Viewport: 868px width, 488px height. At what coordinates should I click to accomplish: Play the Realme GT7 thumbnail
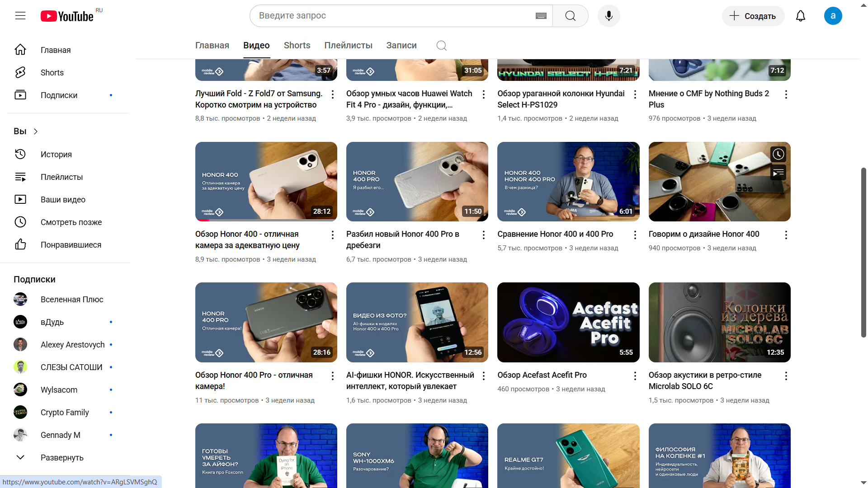click(x=568, y=455)
